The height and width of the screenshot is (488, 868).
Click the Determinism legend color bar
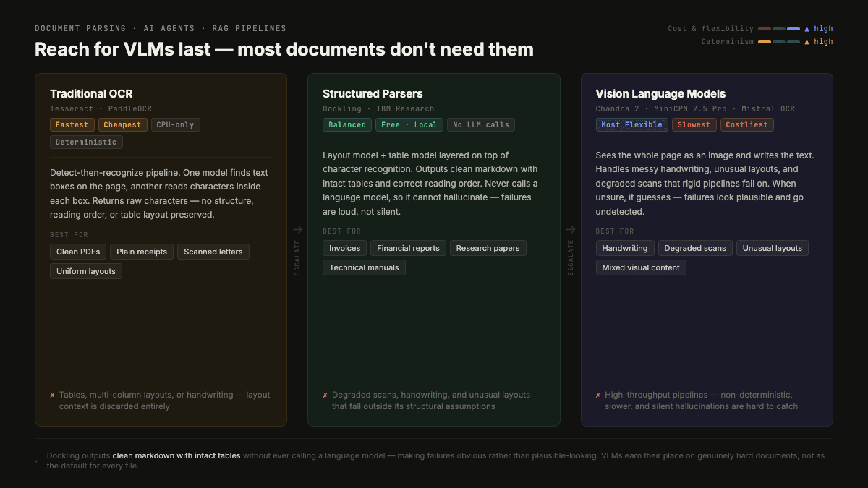[x=779, y=42]
